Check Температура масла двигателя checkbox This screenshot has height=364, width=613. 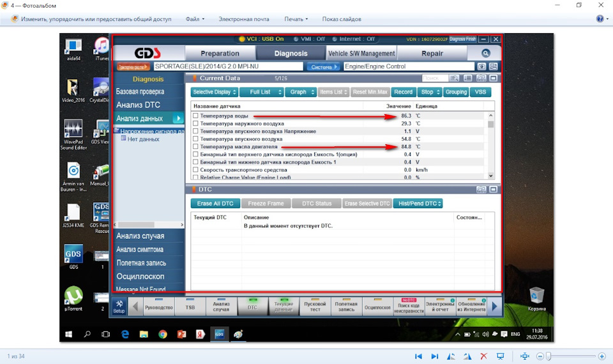195,147
